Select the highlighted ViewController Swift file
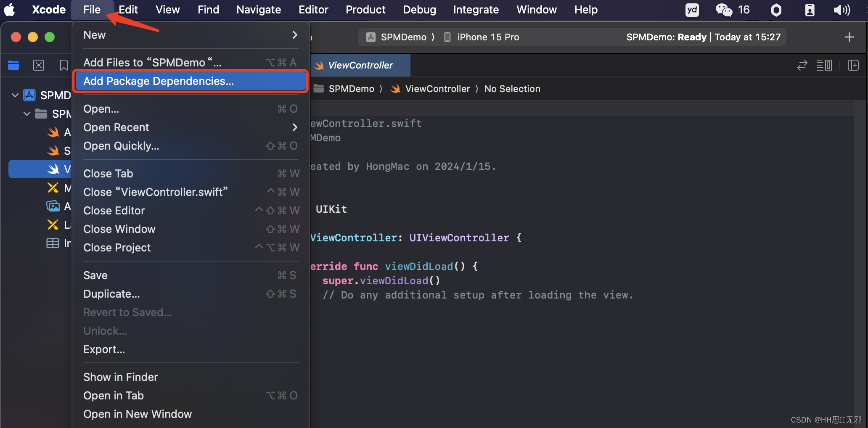 (x=40, y=169)
